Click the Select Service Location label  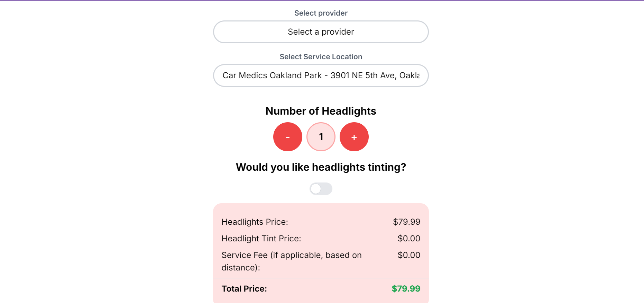[x=321, y=57]
